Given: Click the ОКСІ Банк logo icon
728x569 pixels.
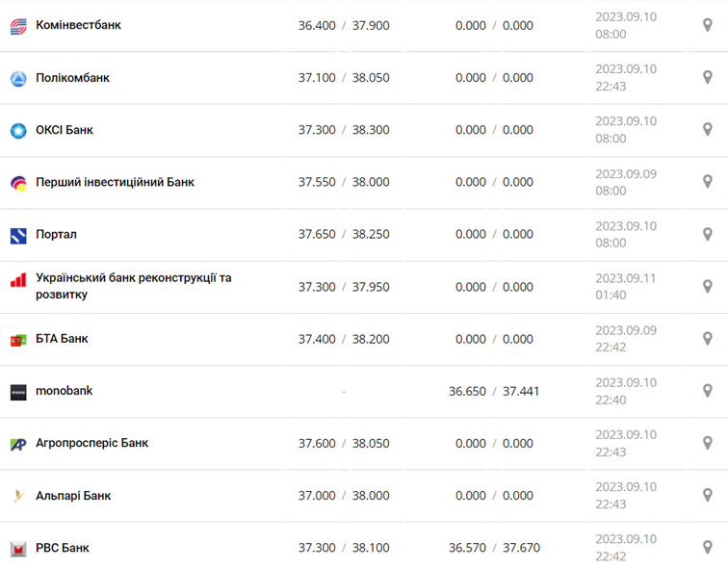Looking at the screenshot, I should [x=18, y=130].
